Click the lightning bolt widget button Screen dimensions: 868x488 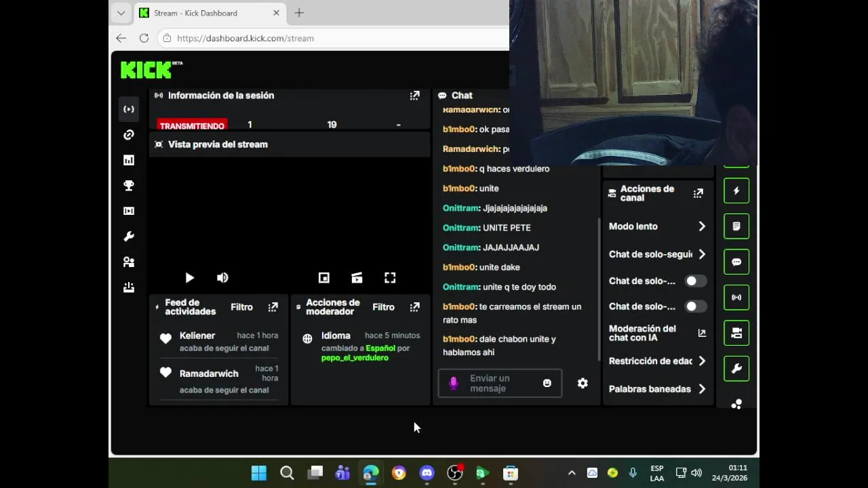736,190
